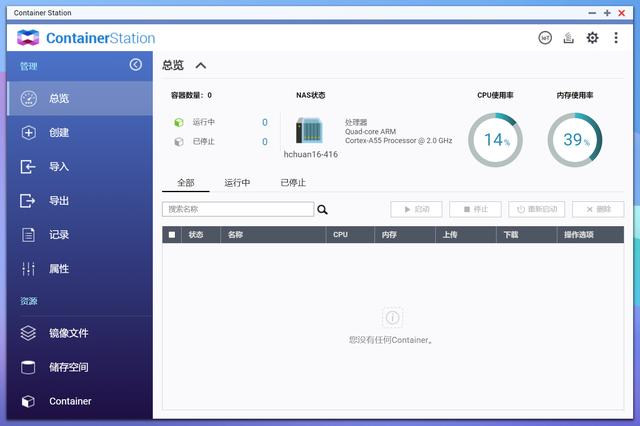Click the running count 0 next to 运行中
This screenshot has width=640, height=426.
click(x=265, y=122)
